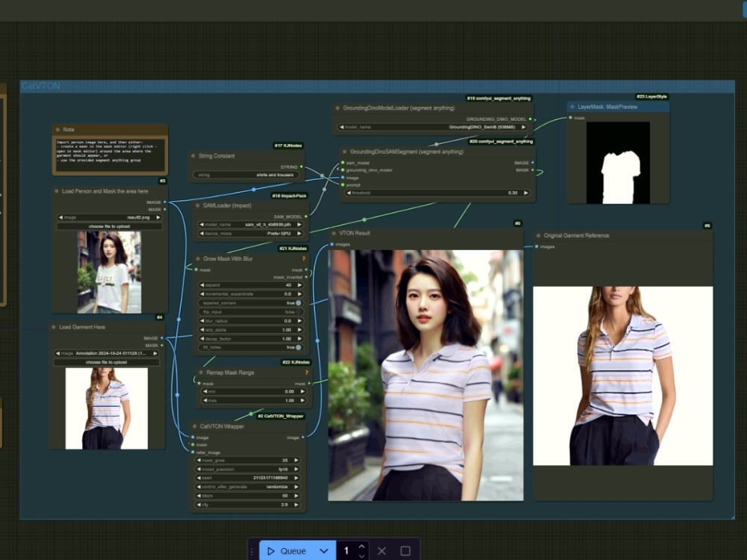Click Queue button to run workflow
747x560 pixels.
pyautogui.click(x=288, y=551)
